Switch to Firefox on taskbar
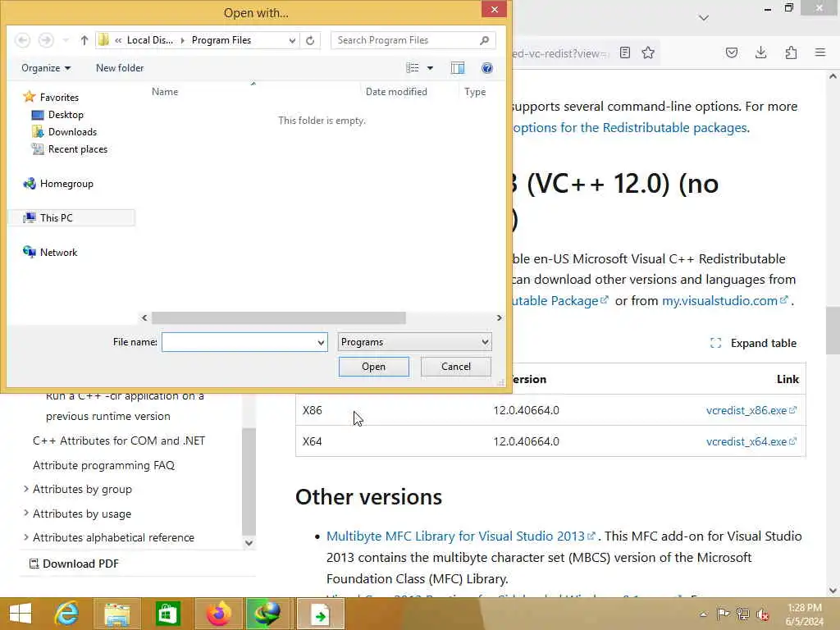The height and width of the screenshot is (630, 840). [x=218, y=614]
